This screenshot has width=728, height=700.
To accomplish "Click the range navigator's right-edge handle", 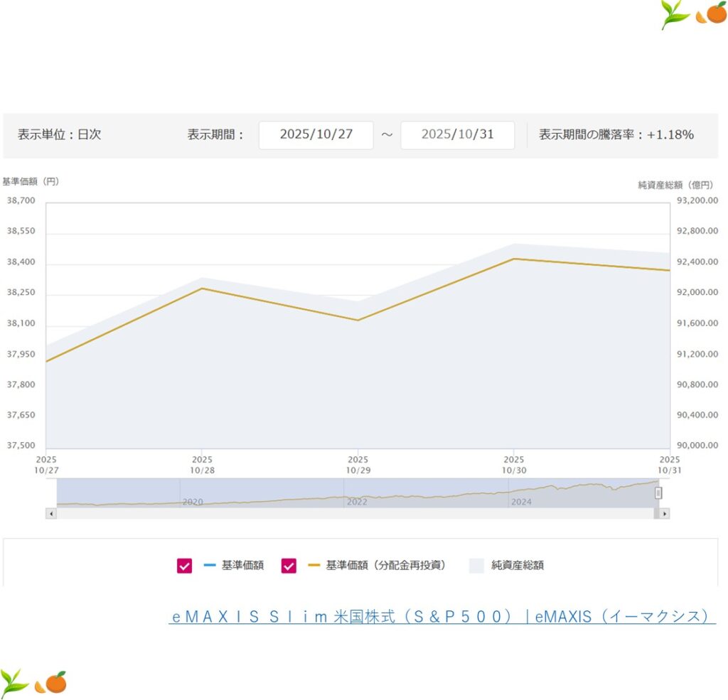I will [x=658, y=492].
